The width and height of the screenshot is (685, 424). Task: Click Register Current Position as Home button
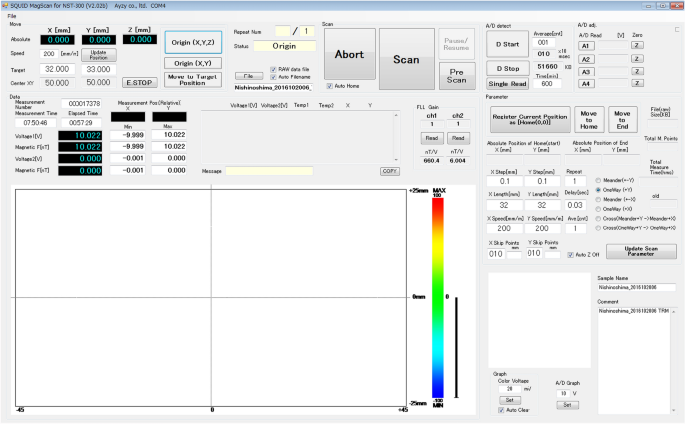[x=530, y=119]
